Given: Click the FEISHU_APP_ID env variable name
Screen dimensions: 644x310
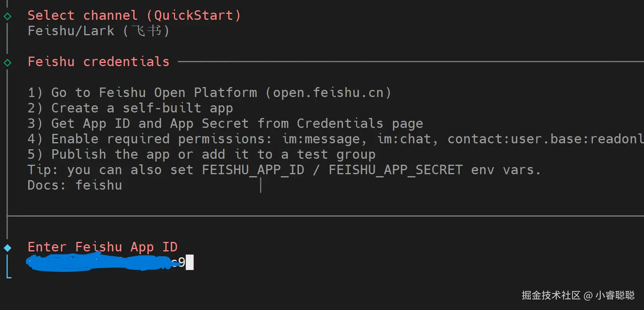Looking at the screenshot, I should (x=253, y=170).
